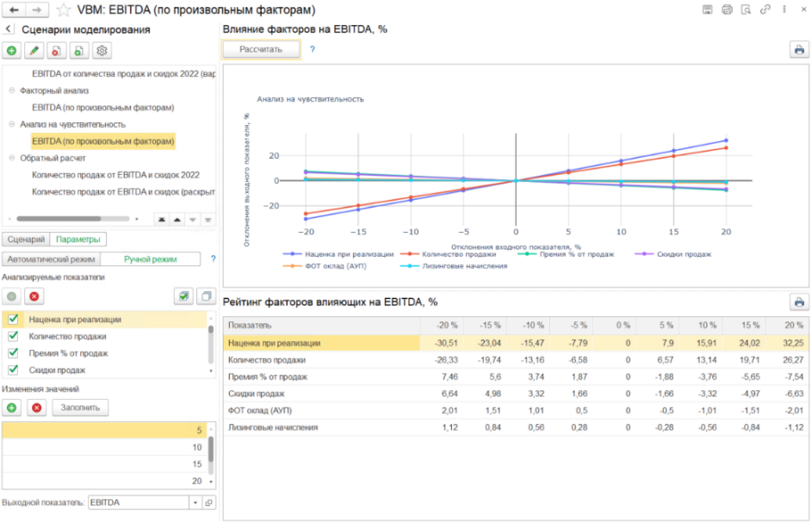Switch to Автоматический режим

tap(52, 259)
